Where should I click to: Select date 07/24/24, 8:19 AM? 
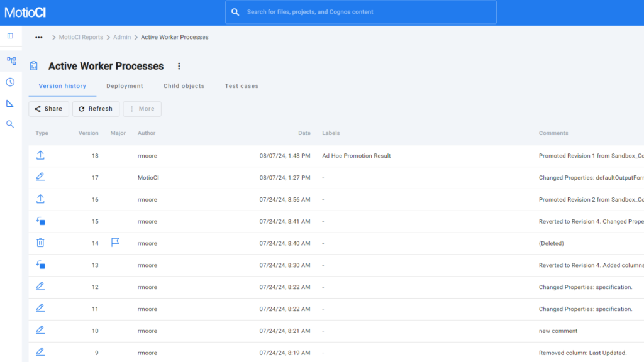(285, 353)
